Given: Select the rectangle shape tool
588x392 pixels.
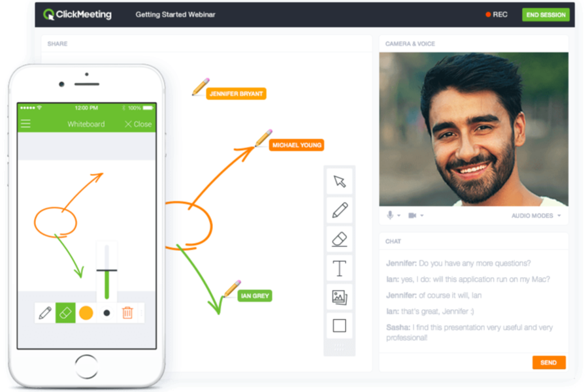Looking at the screenshot, I should (339, 325).
